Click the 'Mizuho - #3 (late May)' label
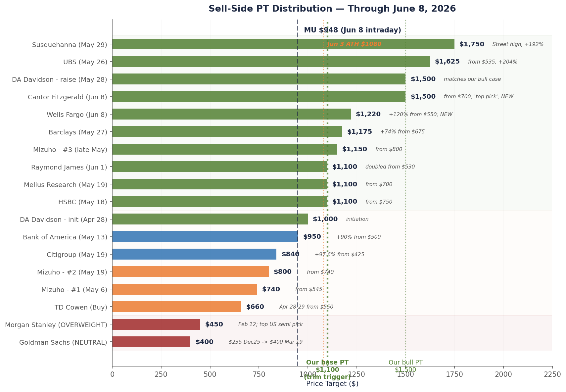 tap(70, 150)
